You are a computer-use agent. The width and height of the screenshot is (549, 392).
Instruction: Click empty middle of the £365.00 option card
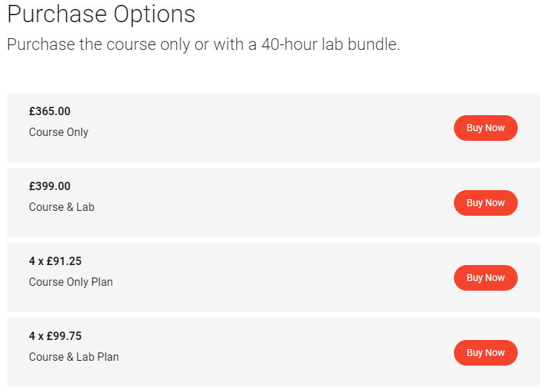(271, 128)
